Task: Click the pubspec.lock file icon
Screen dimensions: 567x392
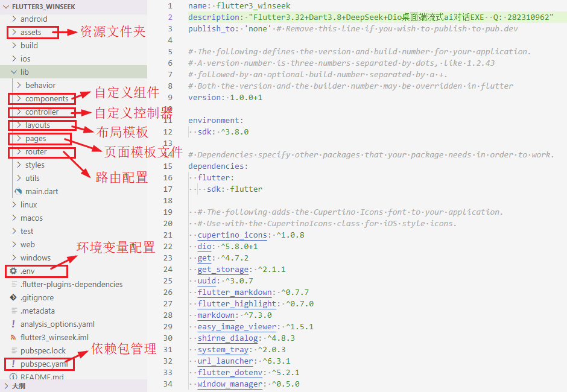Action: click(13, 350)
